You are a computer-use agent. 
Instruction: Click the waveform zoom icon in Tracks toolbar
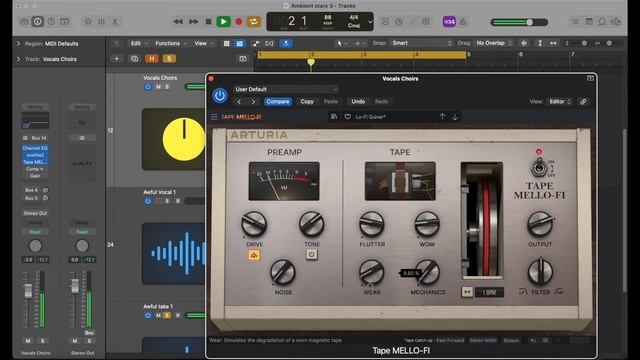point(524,43)
